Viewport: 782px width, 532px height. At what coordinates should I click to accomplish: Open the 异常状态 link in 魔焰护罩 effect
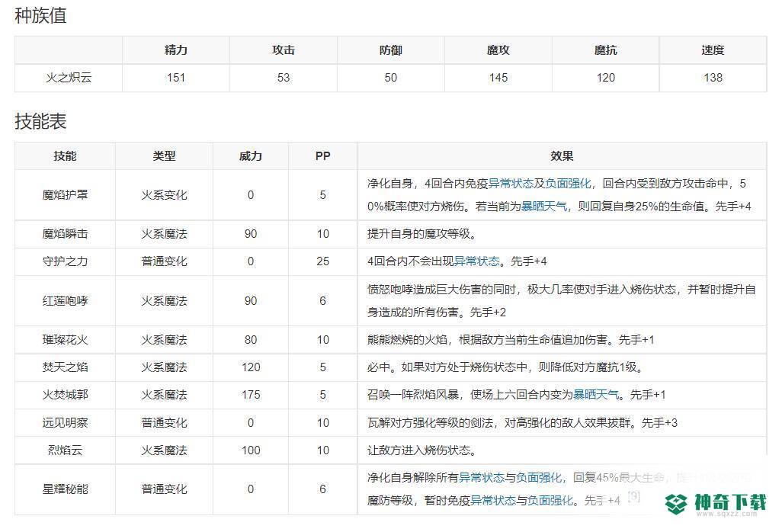click(511, 184)
